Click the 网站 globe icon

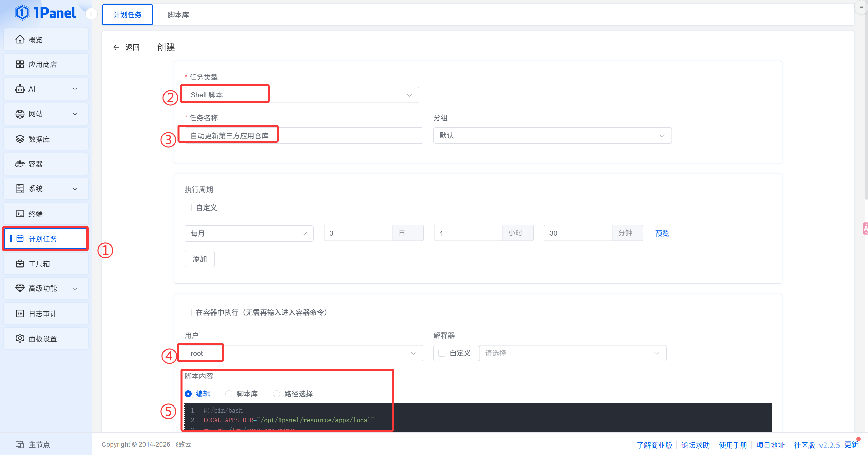(20, 114)
